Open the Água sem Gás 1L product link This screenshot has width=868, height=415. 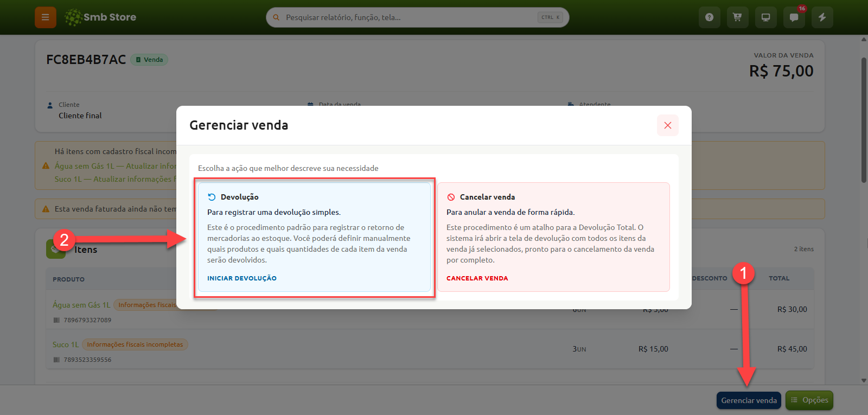click(81, 305)
